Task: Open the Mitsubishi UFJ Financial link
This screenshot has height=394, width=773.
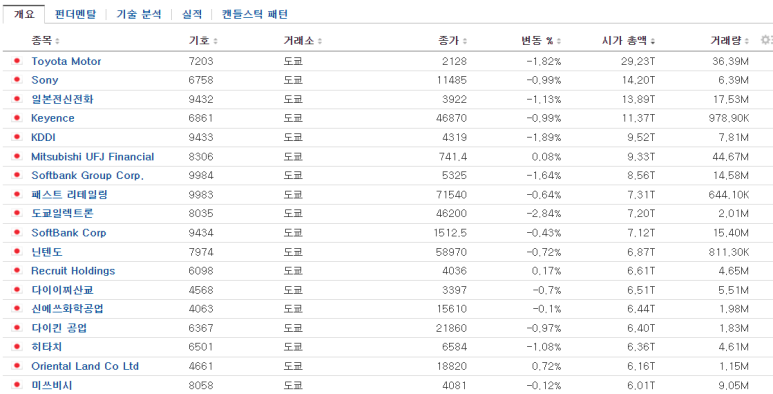Action: pos(93,156)
